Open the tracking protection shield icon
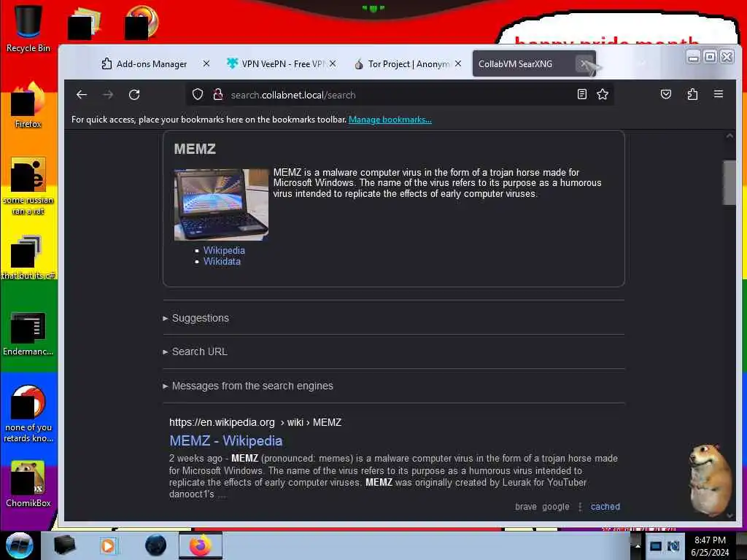747x560 pixels. click(198, 95)
